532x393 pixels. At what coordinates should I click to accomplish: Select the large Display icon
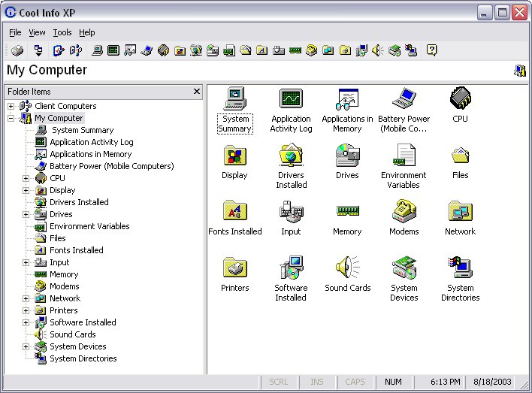(x=234, y=156)
